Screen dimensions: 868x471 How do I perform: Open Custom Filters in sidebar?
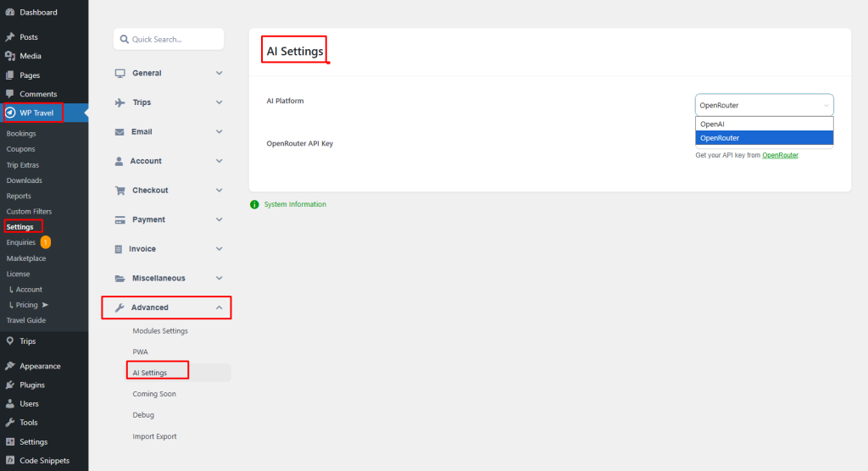coord(29,212)
